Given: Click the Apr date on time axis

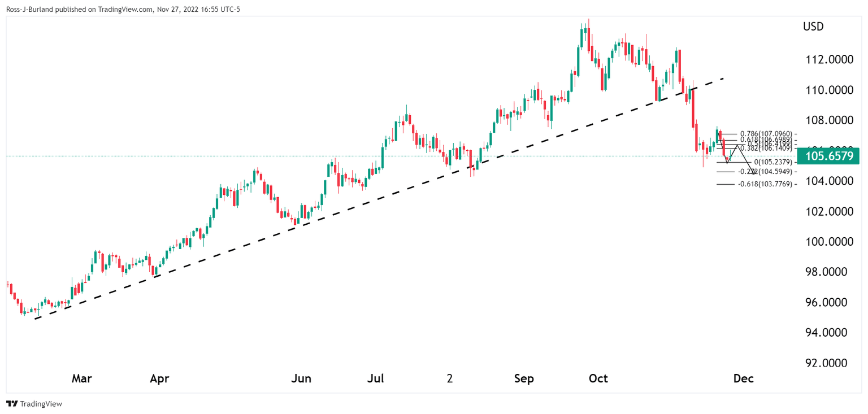Looking at the screenshot, I should [x=159, y=378].
